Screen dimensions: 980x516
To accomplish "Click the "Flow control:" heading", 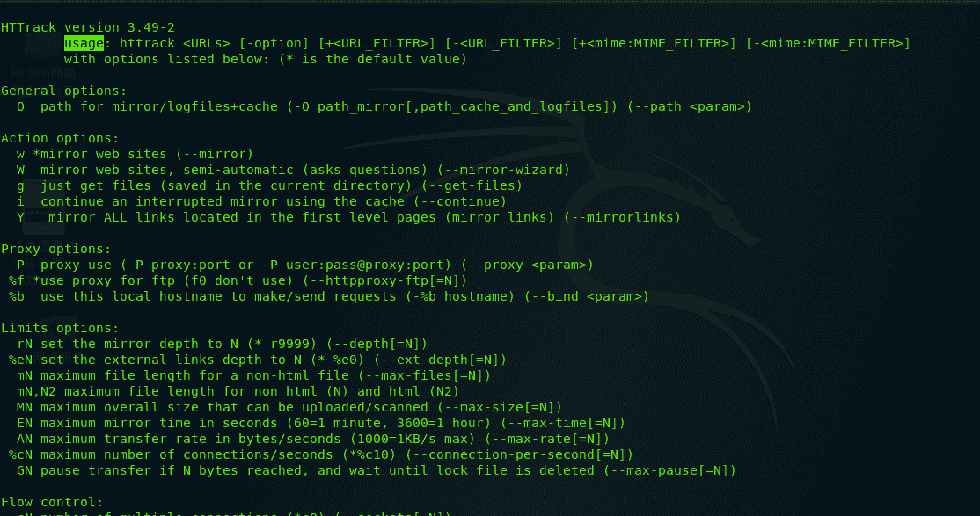I will [52, 502].
